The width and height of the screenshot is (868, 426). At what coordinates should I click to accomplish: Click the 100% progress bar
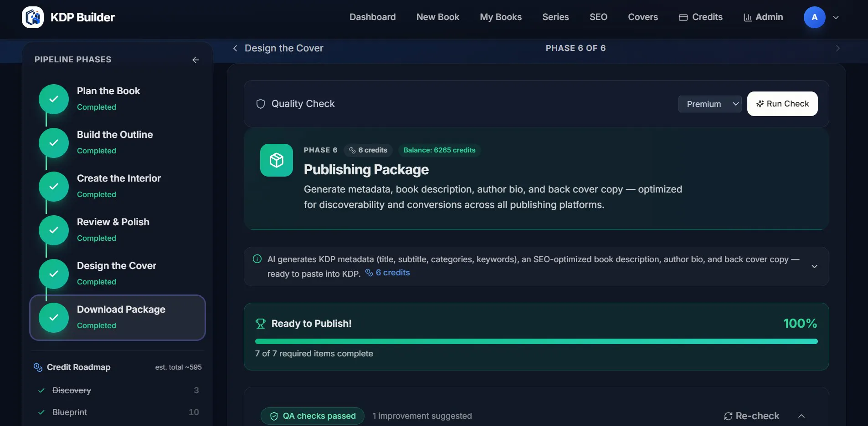point(536,341)
